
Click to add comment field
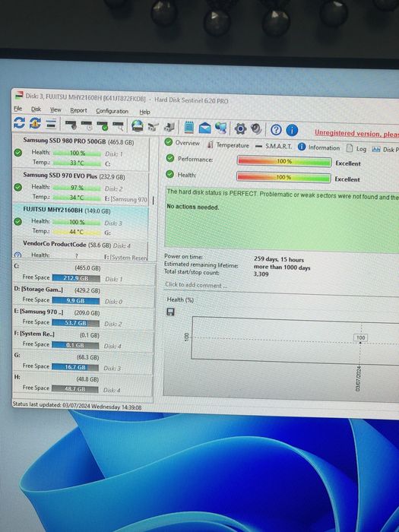tap(196, 285)
